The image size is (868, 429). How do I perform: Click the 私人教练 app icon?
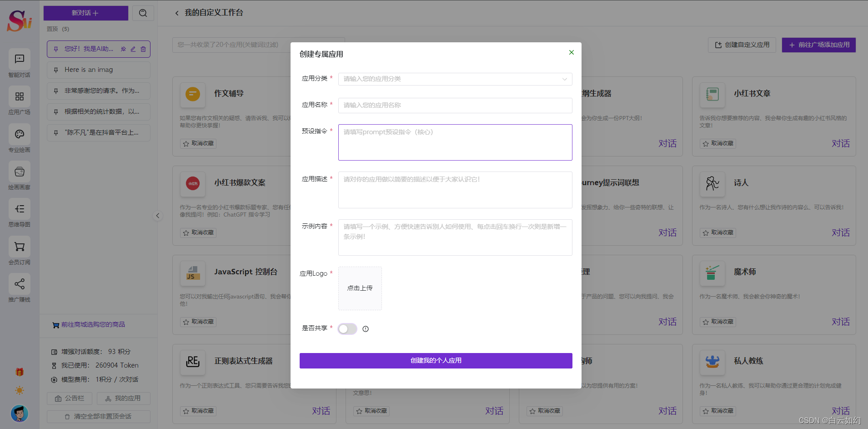click(712, 362)
